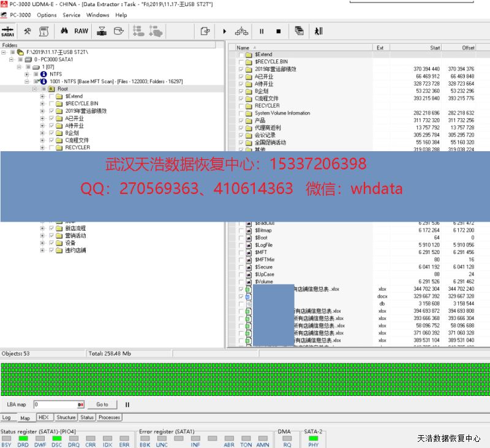Open the Service menu

pyautogui.click(x=71, y=15)
